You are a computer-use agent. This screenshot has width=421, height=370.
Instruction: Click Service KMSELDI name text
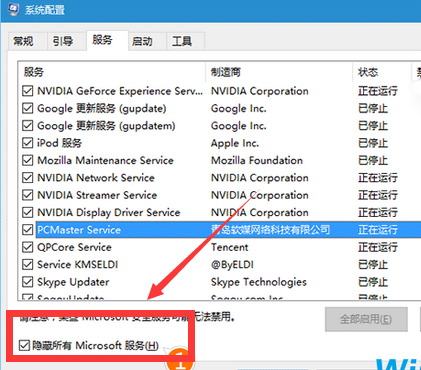click(x=78, y=264)
